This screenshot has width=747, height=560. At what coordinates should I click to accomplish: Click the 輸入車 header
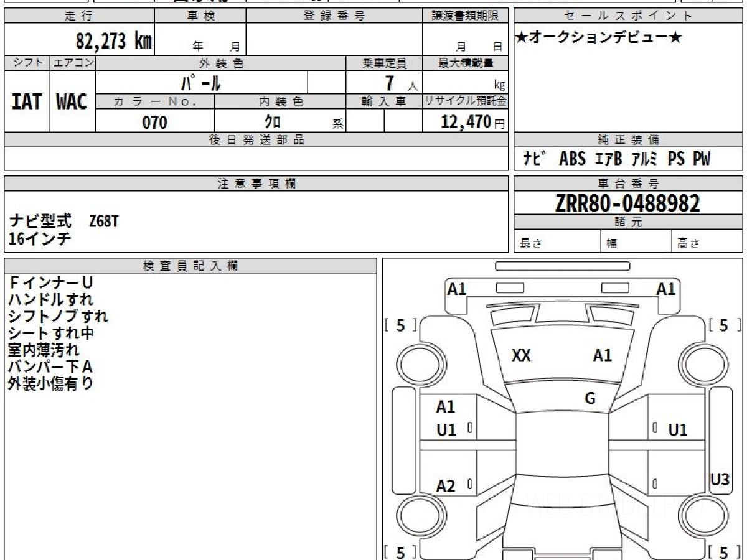pos(384,102)
